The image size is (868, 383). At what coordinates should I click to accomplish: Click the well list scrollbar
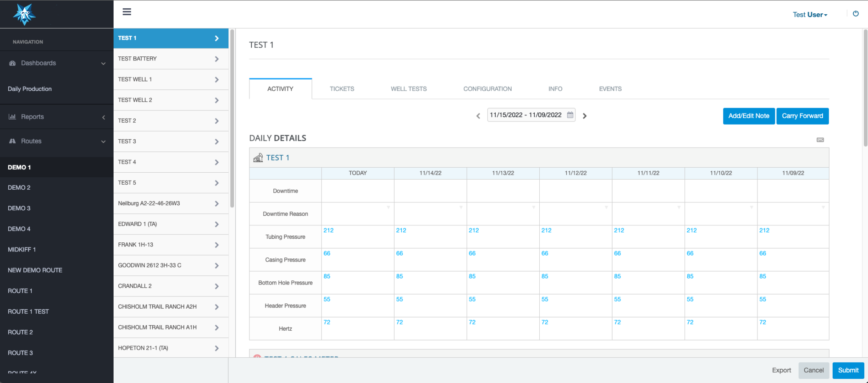(x=232, y=119)
